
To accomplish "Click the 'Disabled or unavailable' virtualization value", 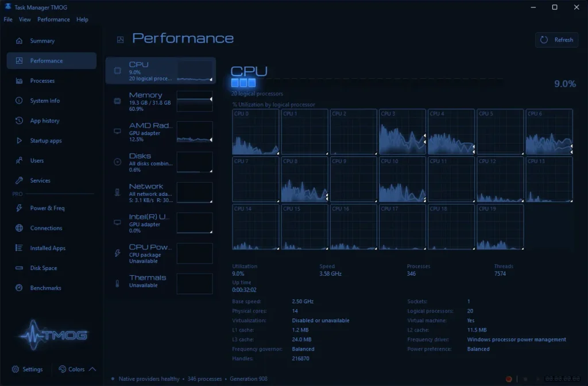I will click(320, 321).
